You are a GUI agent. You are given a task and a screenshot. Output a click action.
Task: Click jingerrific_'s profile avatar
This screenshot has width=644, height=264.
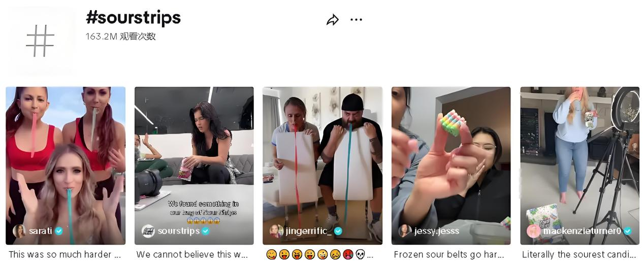point(277,231)
